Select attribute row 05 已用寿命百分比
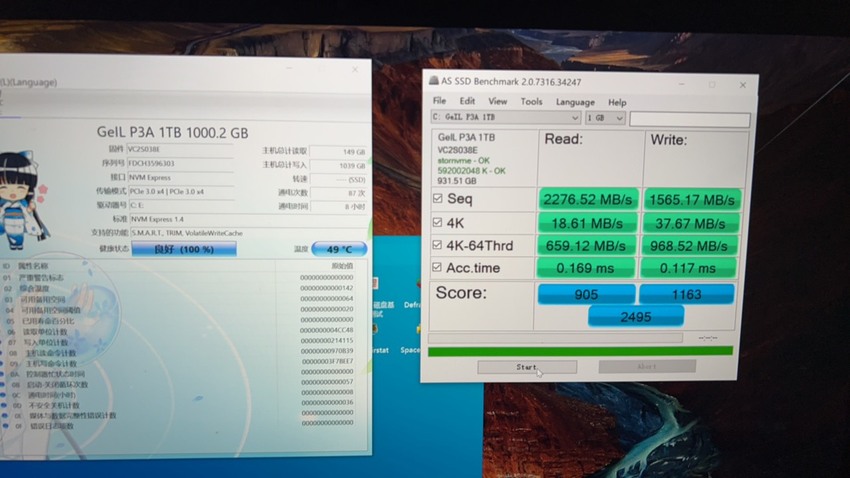 [179, 320]
